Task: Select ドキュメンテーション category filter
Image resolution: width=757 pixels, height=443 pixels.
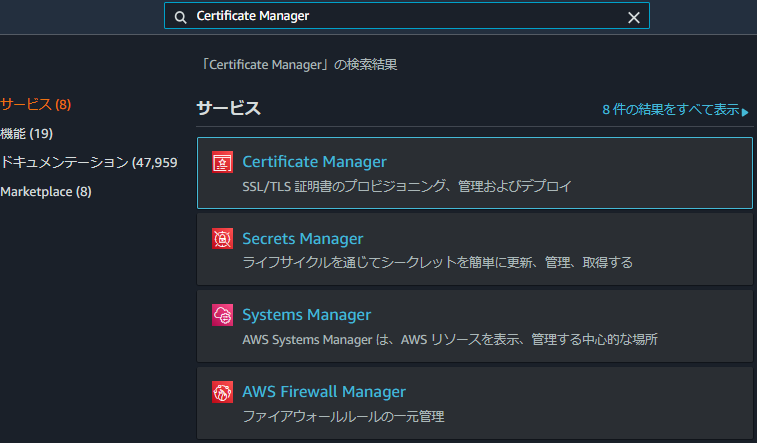Action: pyautogui.click(x=89, y=163)
